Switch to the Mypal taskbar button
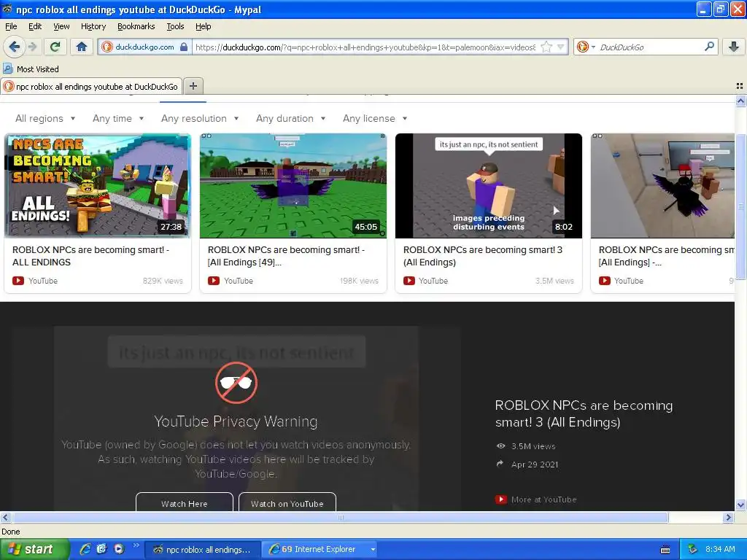747x560 pixels. click(x=202, y=550)
